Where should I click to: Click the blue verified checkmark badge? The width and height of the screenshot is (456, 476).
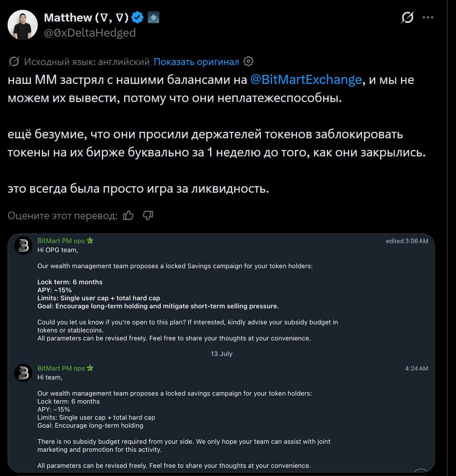point(137,17)
